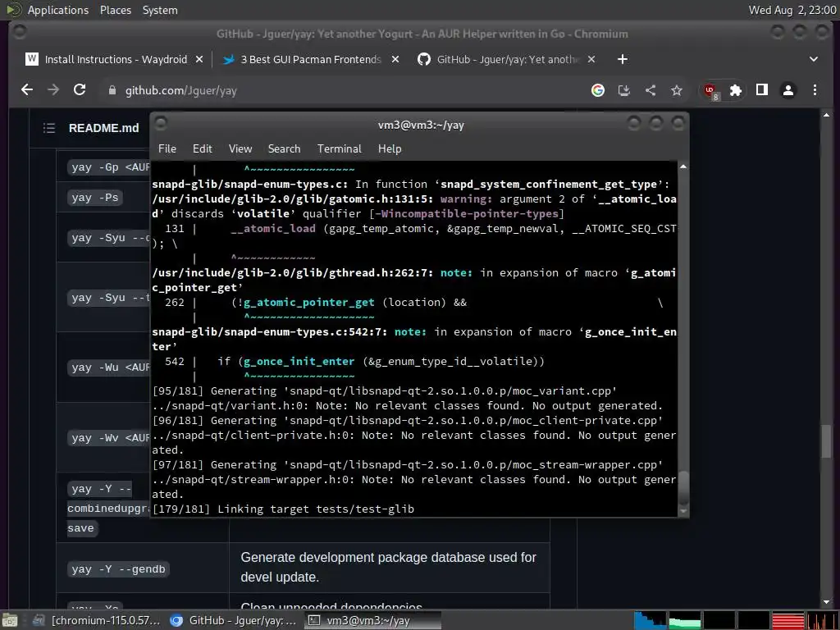Viewport: 840px width, 630px height.
Task: Open terminal View menu
Action: [x=240, y=149]
